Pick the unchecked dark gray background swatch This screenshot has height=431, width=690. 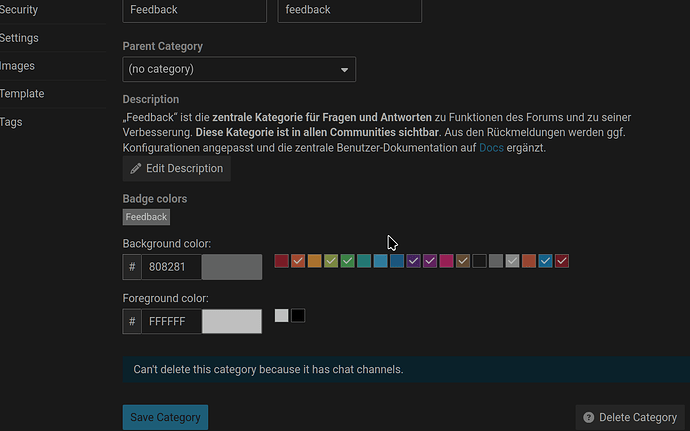click(x=496, y=261)
